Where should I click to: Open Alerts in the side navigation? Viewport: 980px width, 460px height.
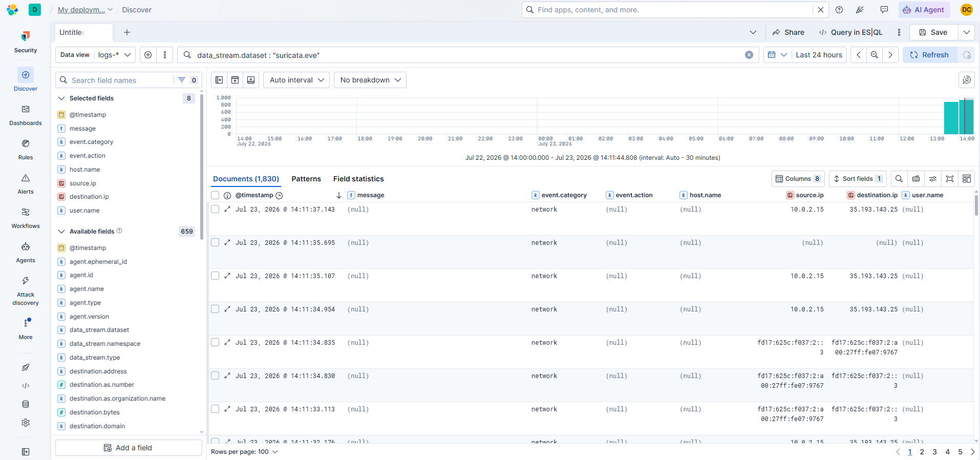tap(26, 184)
